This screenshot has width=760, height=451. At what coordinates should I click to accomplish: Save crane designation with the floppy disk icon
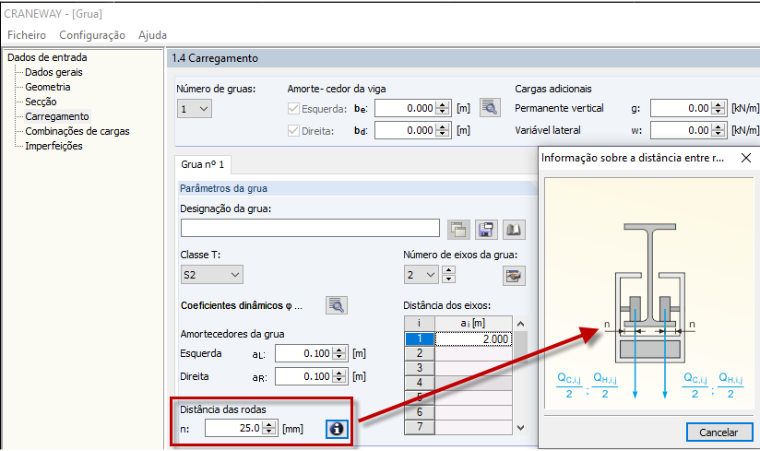486,229
